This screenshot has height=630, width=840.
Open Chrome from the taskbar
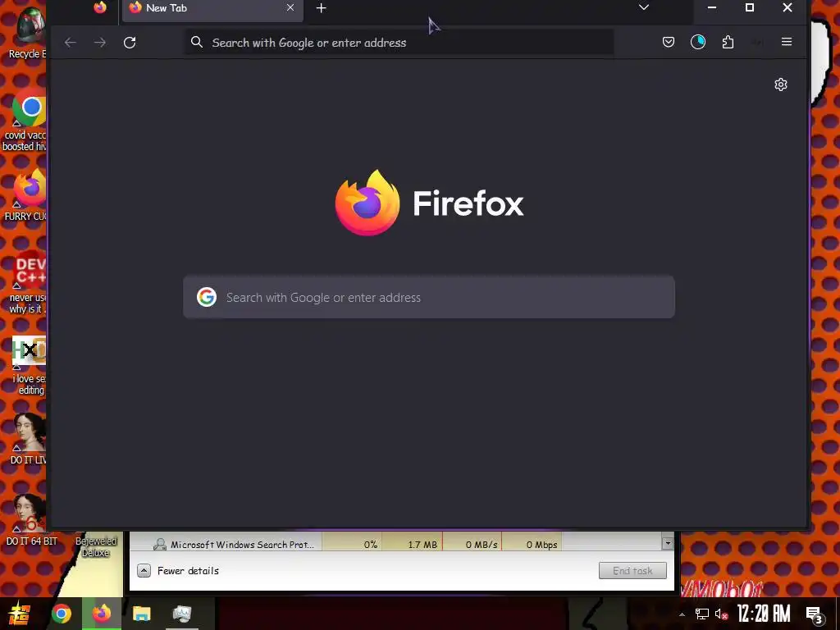61,614
